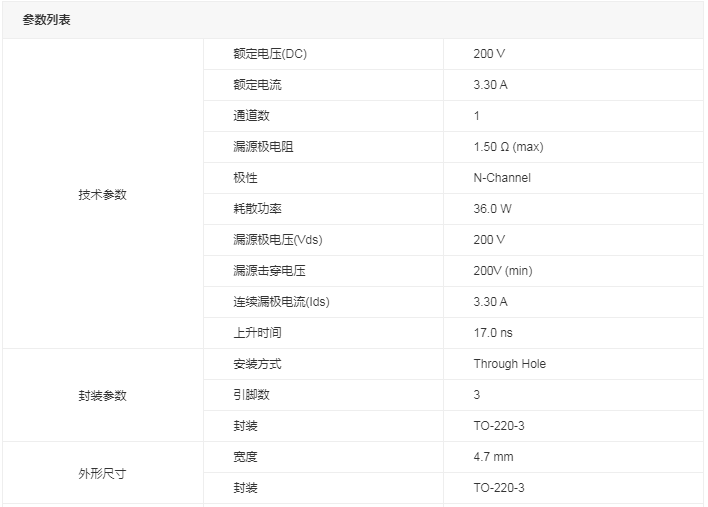Select the 3.30 A value of 额定电流
The height and width of the screenshot is (507, 708).
pyautogui.click(x=491, y=85)
